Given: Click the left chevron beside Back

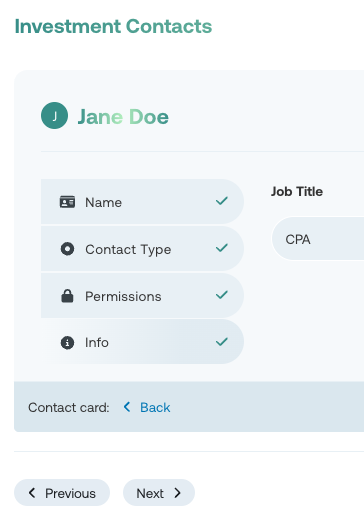Looking at the screenshot, I should [x=127, y=407].
